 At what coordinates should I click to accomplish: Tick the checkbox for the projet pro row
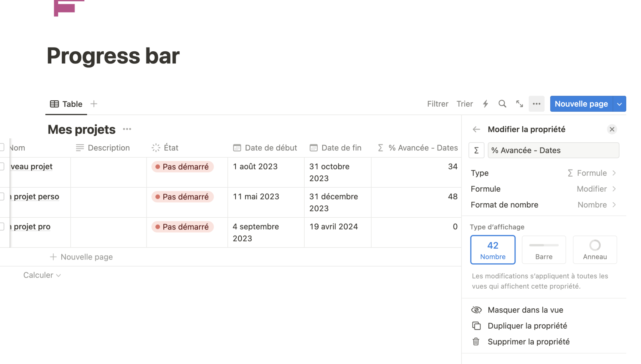[2, 226]
